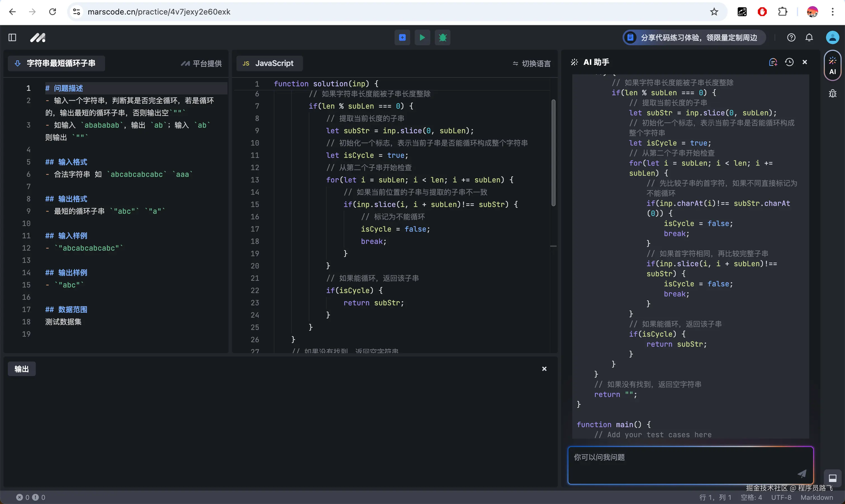The width and height of the screenshot is (845, 504).
Task: Open Markdown language mode in status bar
Action: 816,497
